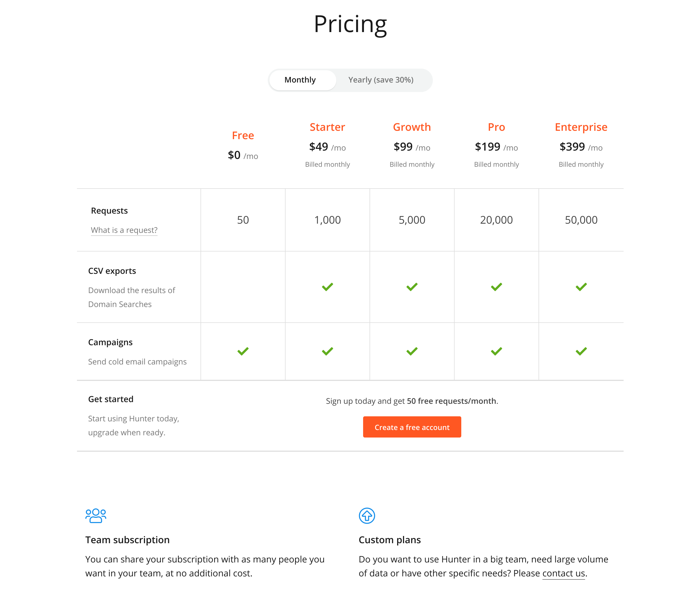Click the Free plan Campaigns checkmark
Screen dimensions: 700x592
click(243, 351)
